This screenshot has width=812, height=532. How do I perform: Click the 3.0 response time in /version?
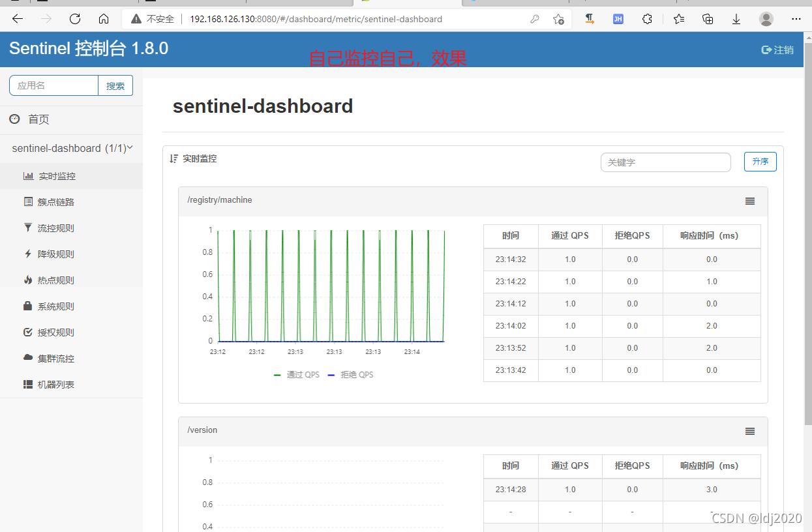click(x=712, y=490)
